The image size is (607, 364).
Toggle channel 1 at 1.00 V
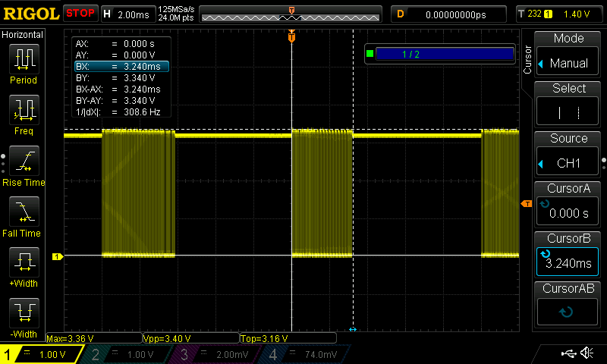pos(42,354)
